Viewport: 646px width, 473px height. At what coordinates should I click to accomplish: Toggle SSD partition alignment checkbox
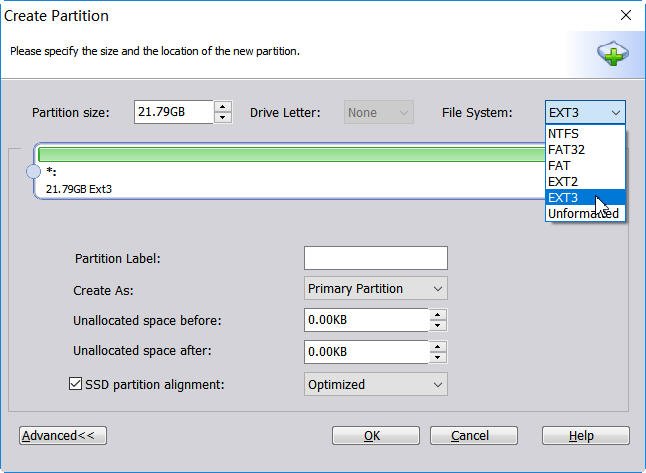click(75, 384)
